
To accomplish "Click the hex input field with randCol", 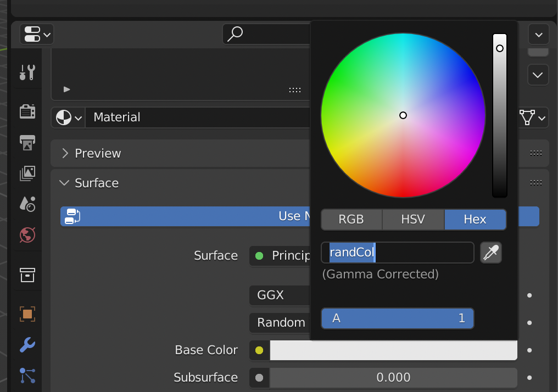I will point(398,253).
